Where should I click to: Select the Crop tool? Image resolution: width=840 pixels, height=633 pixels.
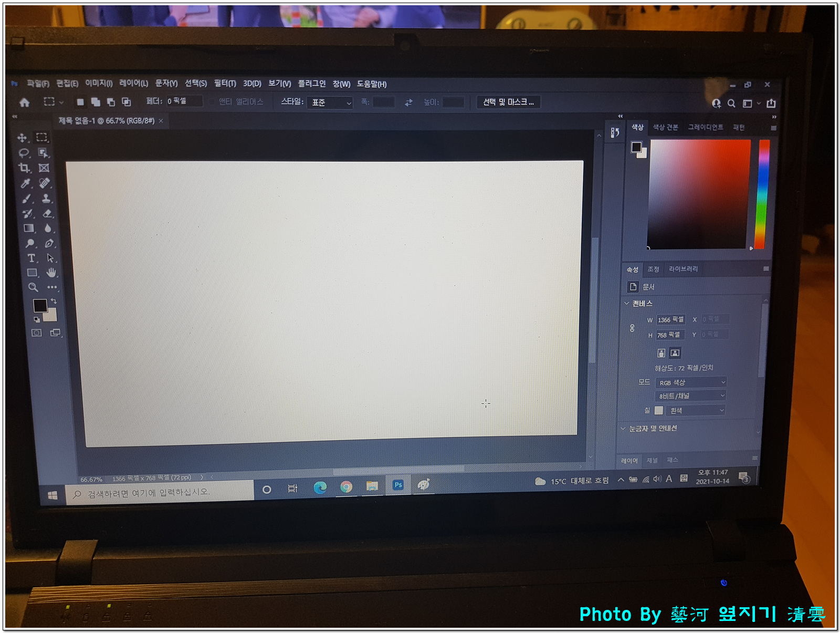[x=24, y=168]
